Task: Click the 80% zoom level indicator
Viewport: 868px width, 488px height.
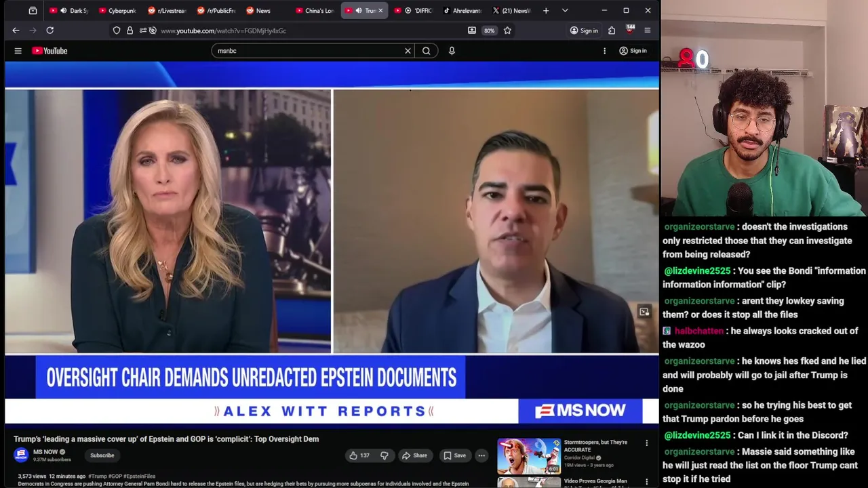Action: click(x=489, y=30)
